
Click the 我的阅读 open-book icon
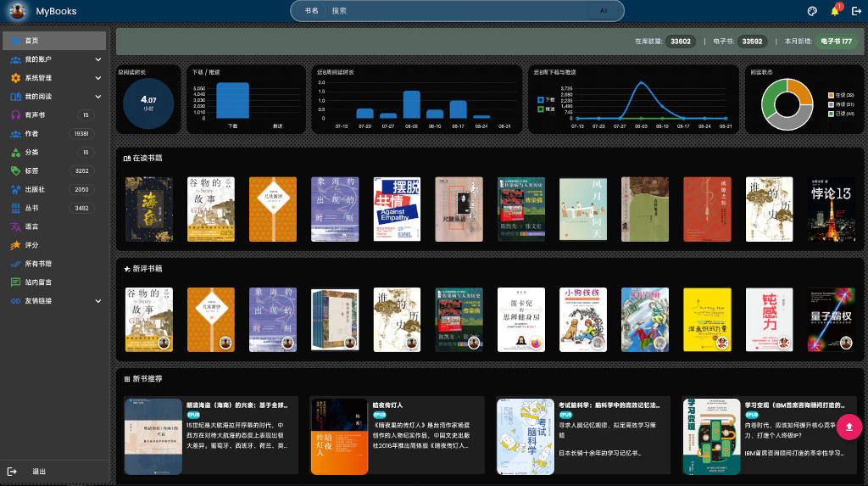[15, 97]
